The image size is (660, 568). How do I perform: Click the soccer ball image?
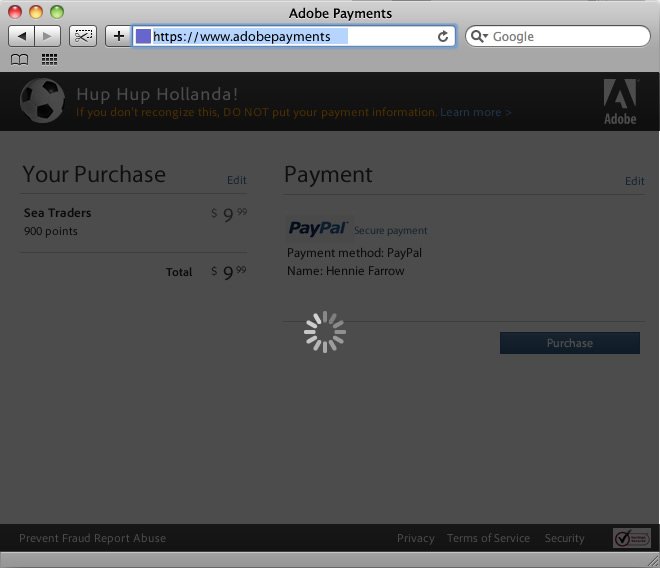pyautogui.click(x=42, y=101)
